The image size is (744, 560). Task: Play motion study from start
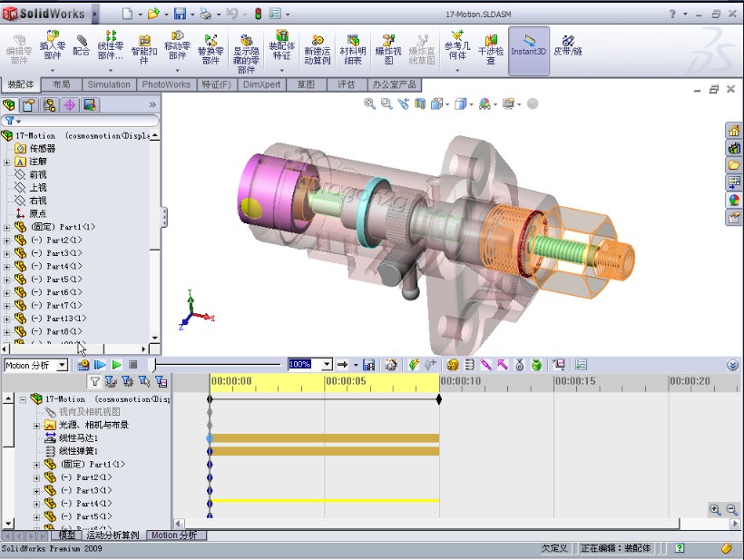(x=100, y=365)
